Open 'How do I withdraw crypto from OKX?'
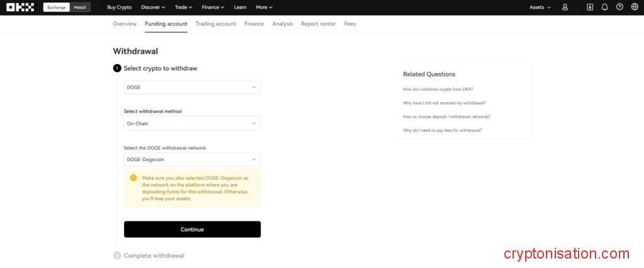The height and width of the screenshot is (268, 644). (x=438, y=89)
